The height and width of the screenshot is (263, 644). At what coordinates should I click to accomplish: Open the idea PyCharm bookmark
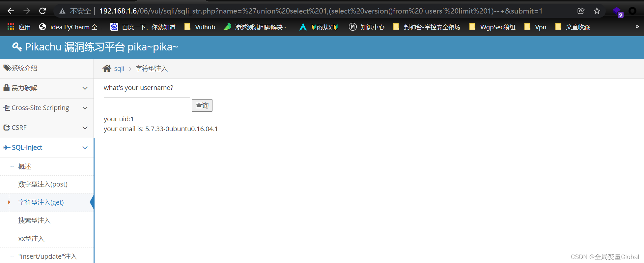pyautogui.click(x=70, y=27)
